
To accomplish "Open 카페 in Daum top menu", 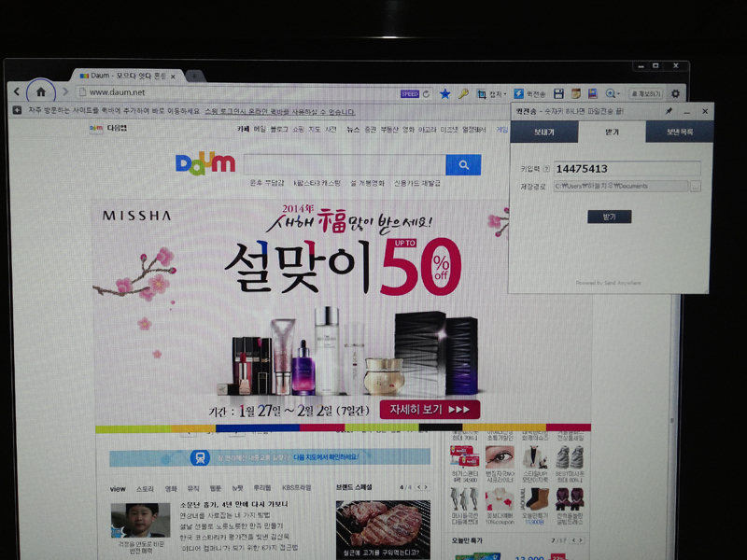I will 243,129.
